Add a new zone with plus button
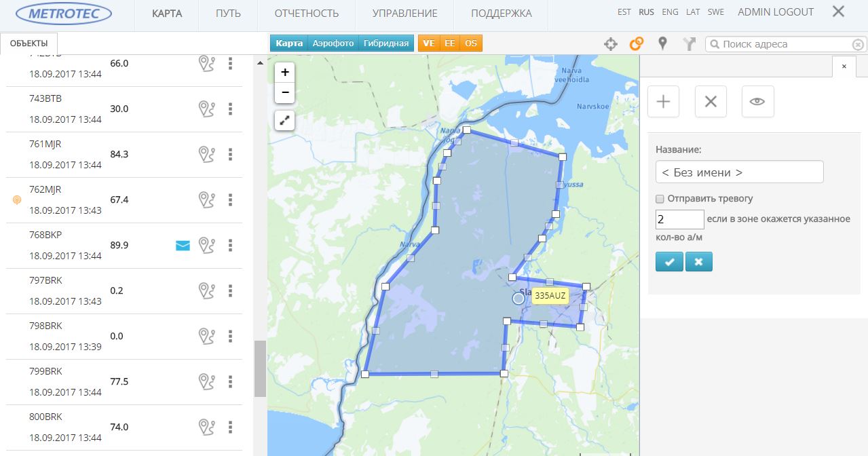The height and width of the screenshot is (456, 868). point(663,102)
